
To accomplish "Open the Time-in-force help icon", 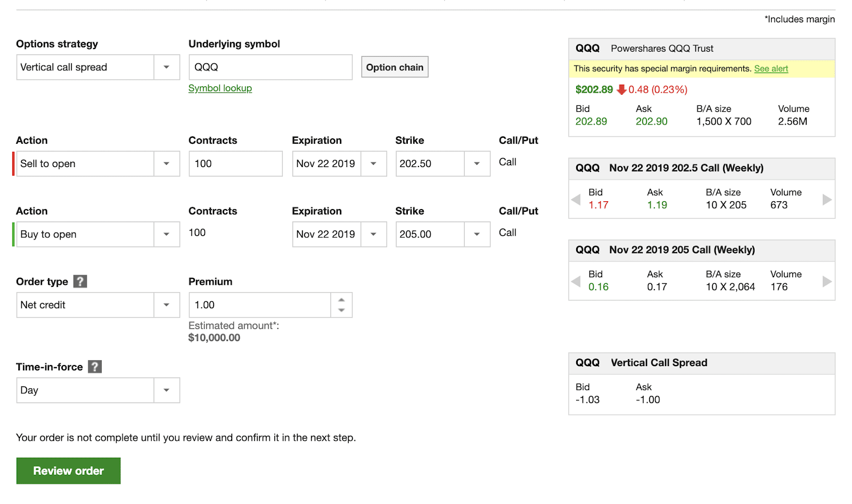I will (x=95, y=367).
